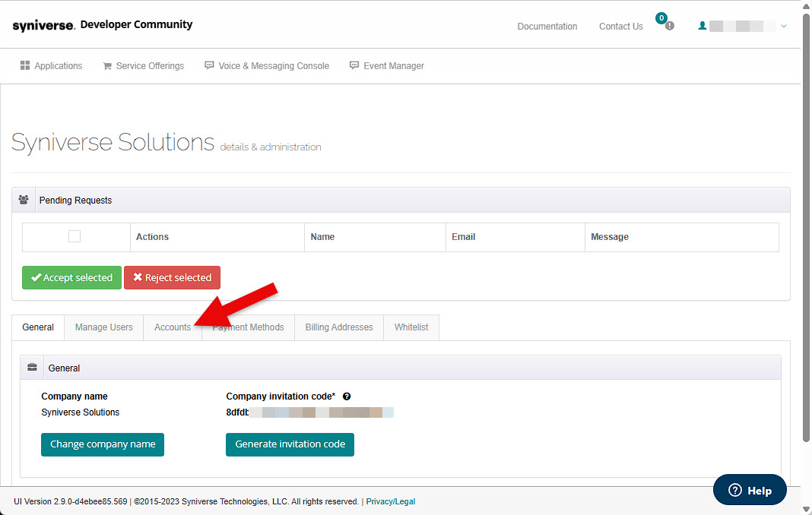Expand the user account dropdown chevron
This screenshot has width=812, height=515.
(784, 27)
